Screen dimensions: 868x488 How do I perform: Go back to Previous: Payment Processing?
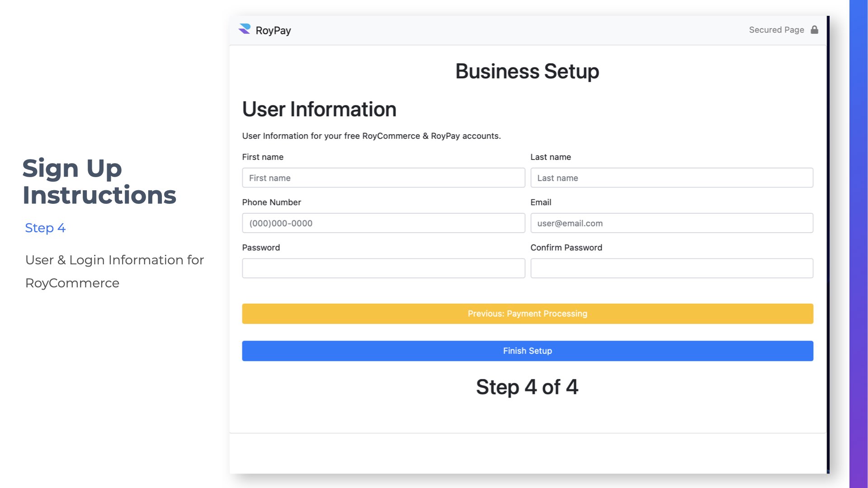[x=527, y=314]
